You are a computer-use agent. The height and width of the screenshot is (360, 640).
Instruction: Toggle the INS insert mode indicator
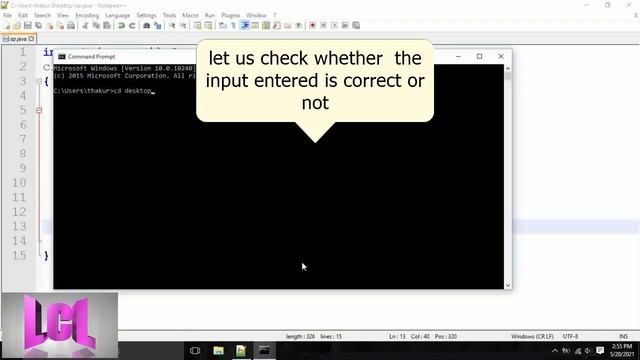[x=623, y=337]
